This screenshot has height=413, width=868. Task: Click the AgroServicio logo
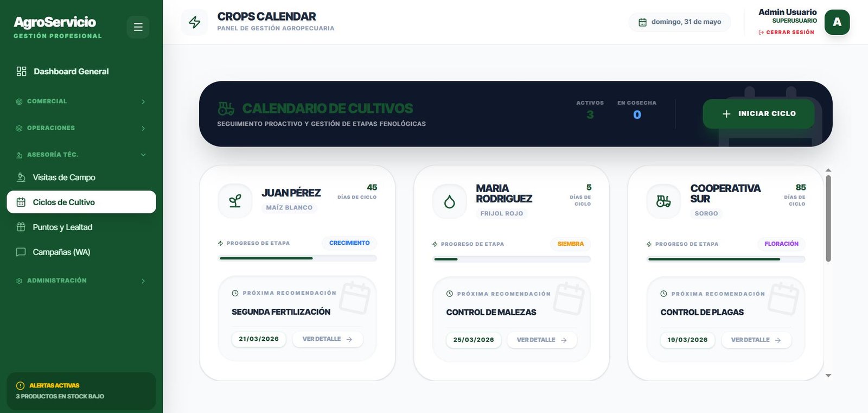pyautogui.click(x=55, y=22)
